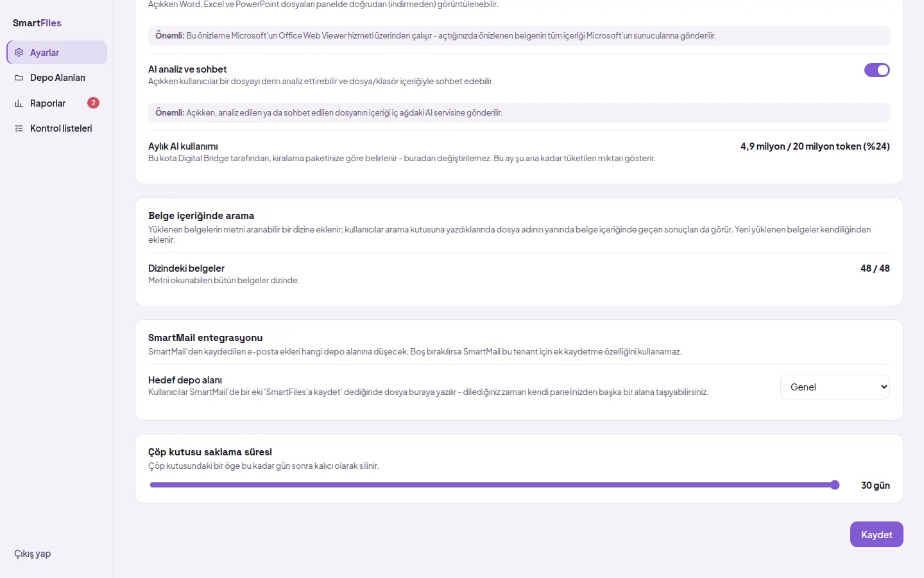Viewport: 924px width, 578px height.
Task: Click the Aylık AI kullanımı label
Action: click(184, 146)
